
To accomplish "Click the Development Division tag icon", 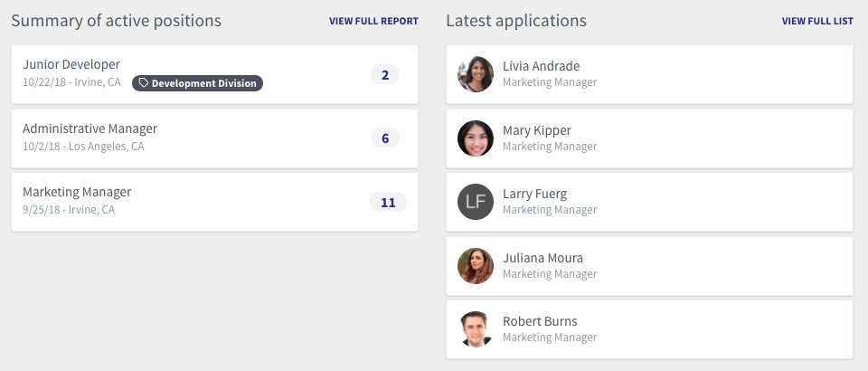I will [144, 83].
